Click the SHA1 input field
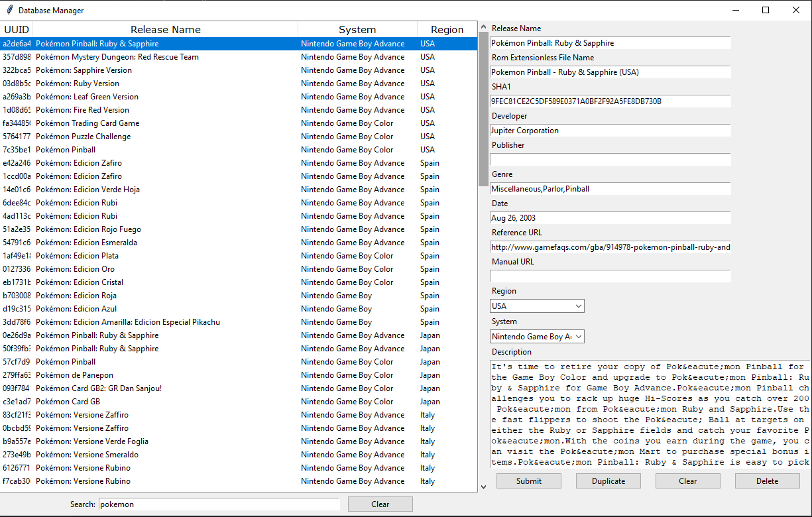 pyautogui.click(x=610, y=101)
